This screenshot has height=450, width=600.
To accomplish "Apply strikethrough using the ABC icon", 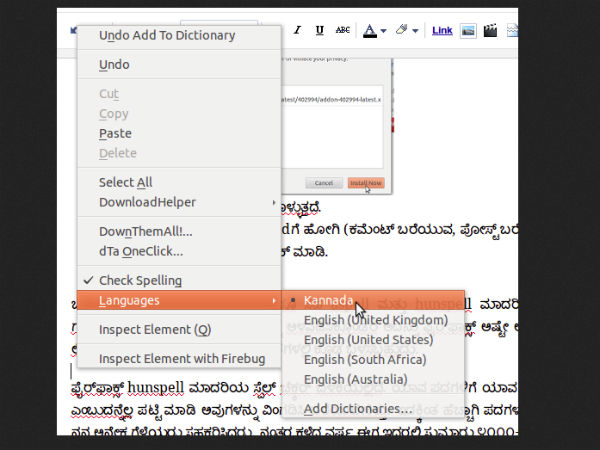I will (x=343, y=31).
